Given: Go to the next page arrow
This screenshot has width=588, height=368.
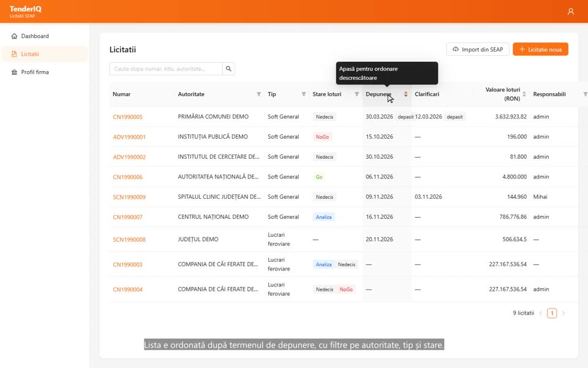Looking at the screenshot, I should coord(563,313).
